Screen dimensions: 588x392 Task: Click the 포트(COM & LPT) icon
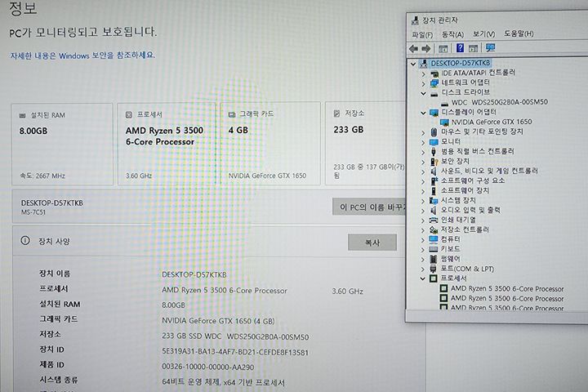point(433,269)
